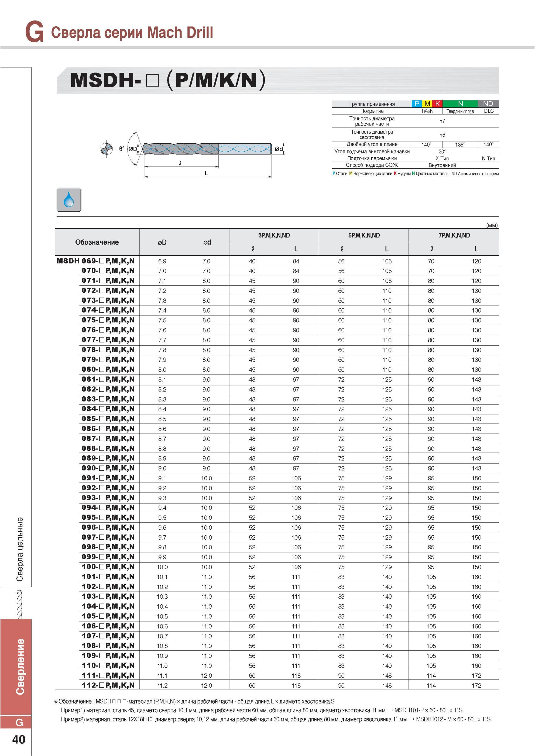Click the '5P,M,K,N,ND' column group header
This screenshot has width=535, height=756.
[x=364, y=235]
